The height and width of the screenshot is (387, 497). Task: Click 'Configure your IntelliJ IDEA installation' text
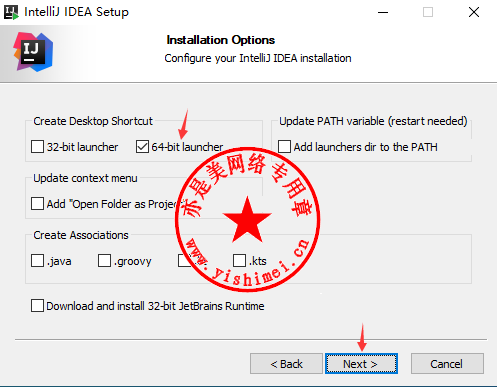(x=258, y=58)
